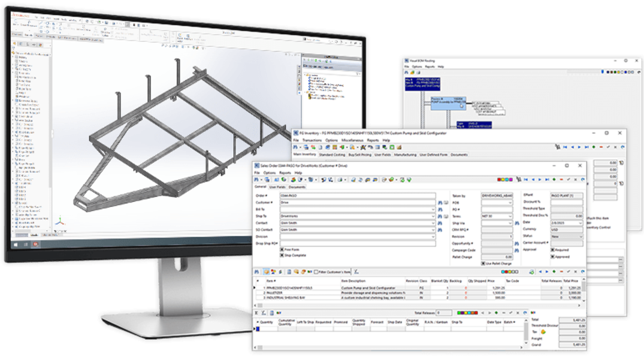Open the Terms dropdown showing NET 30
The image size is (644, 356).
510,216
